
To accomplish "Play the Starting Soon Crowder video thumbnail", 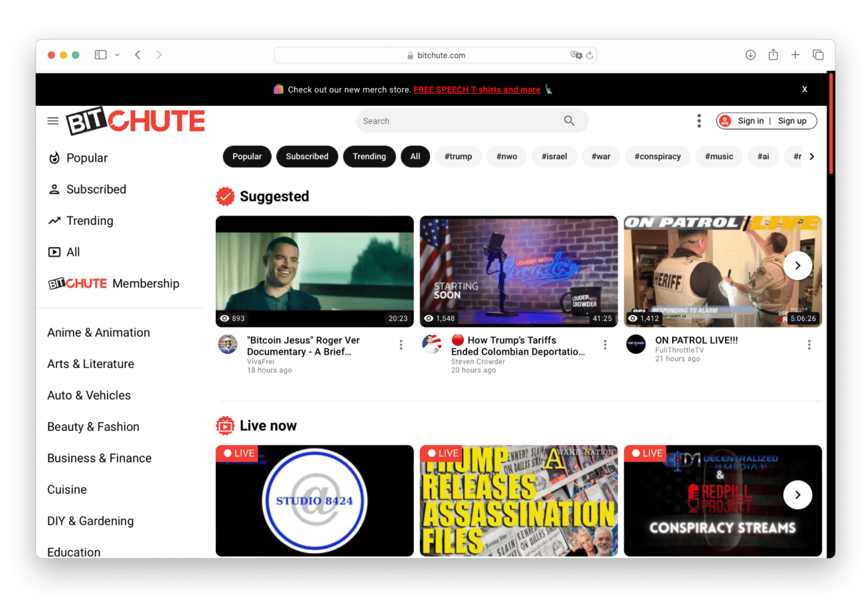I will coord(519,271).
